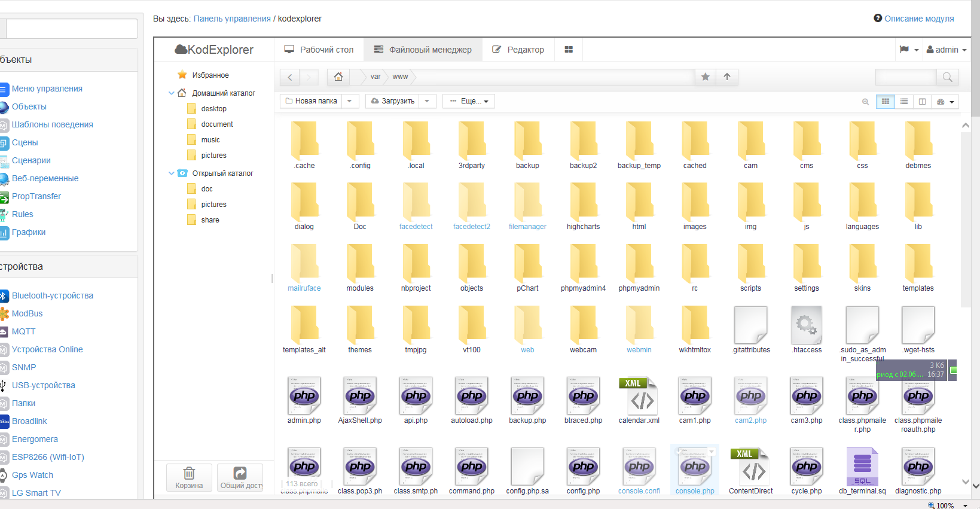Click the Новая папка button

[311, 101]
